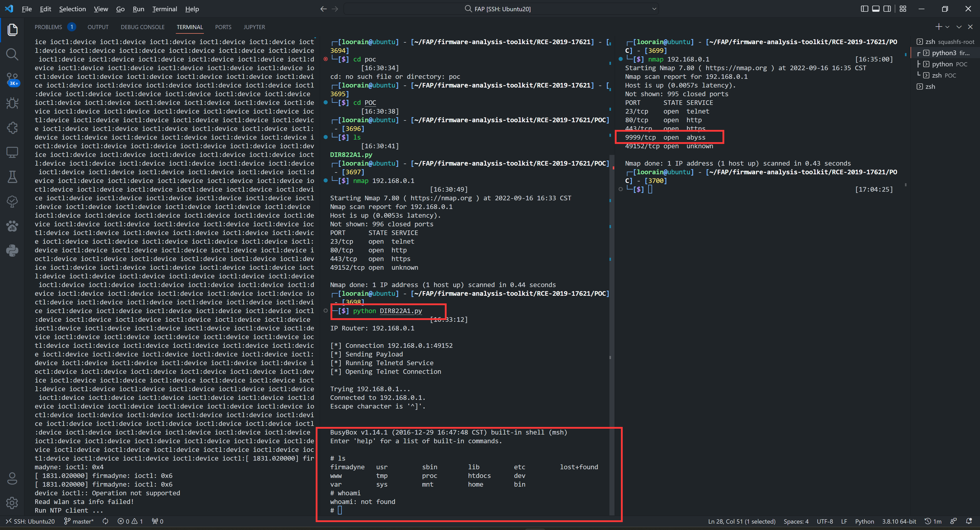The width and height of the screenshot is (980, 530).
Task: Open the feedback/accounts icon in status bar
Action: click(x=953, y=521)
